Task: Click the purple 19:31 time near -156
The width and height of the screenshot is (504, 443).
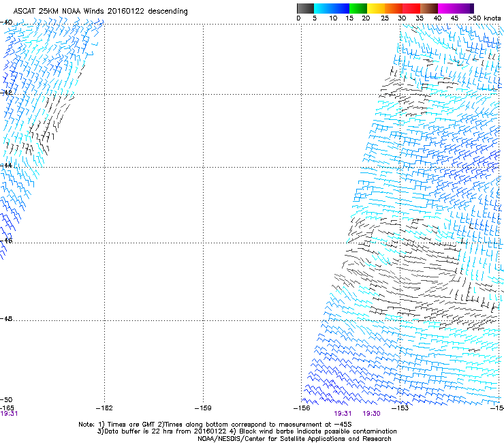Action: coord(343,414)
